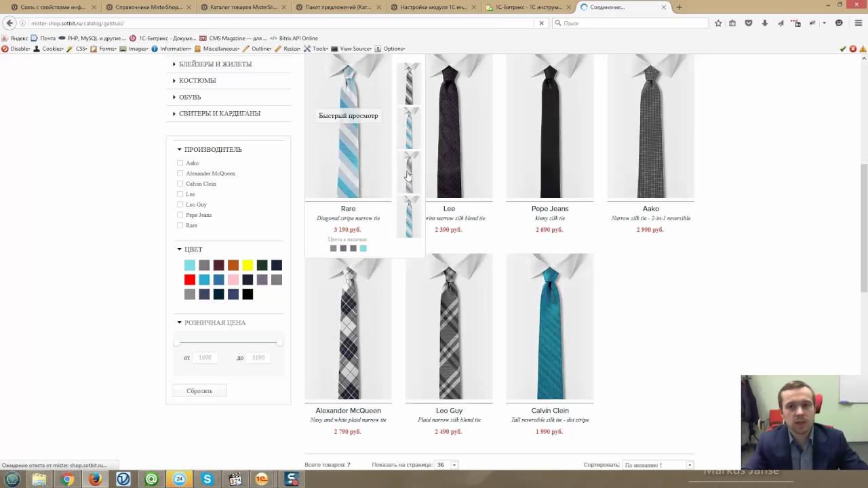Launch Google Chrome from the taskbar
Image resolution: width=868 pixels, height=488 pixels.
click(67, 479)
